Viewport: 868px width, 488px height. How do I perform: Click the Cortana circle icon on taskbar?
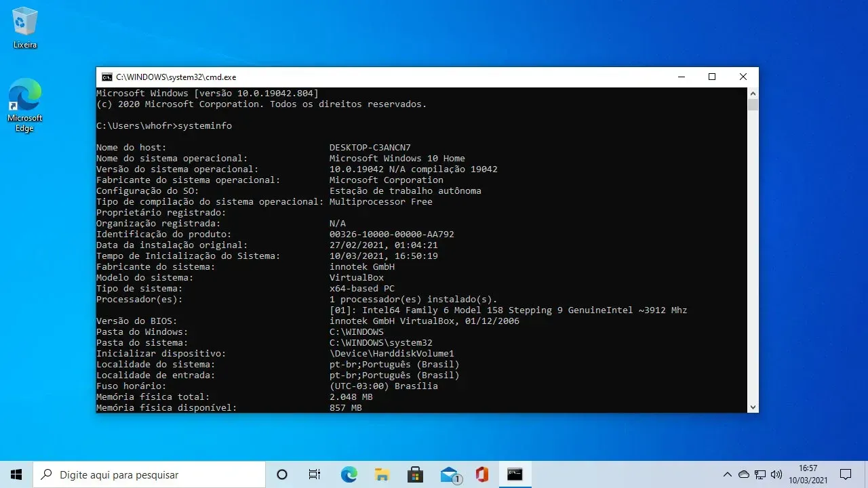click(282, 474)
